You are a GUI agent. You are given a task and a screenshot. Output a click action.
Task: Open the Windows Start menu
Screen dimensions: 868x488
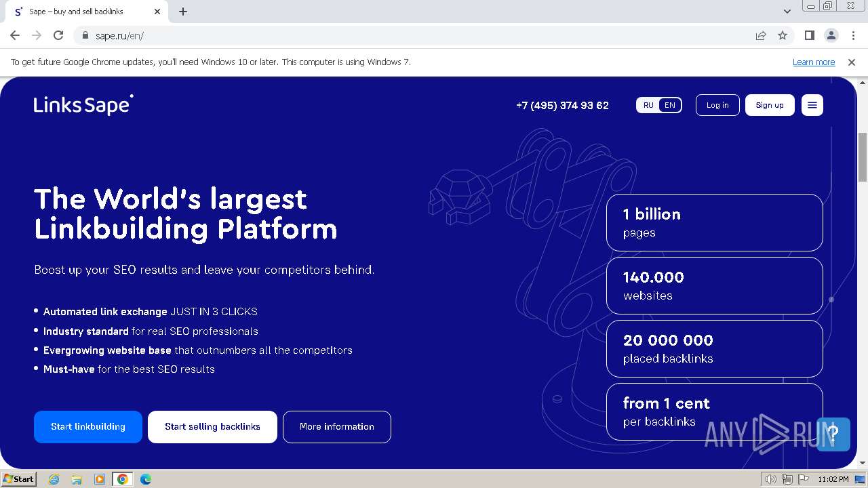click(18, 479)
